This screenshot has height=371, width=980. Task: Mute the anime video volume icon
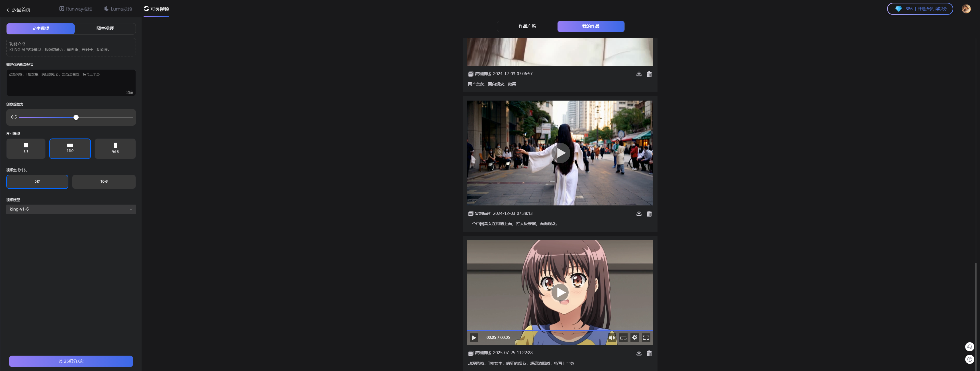(x=612, y=337)
